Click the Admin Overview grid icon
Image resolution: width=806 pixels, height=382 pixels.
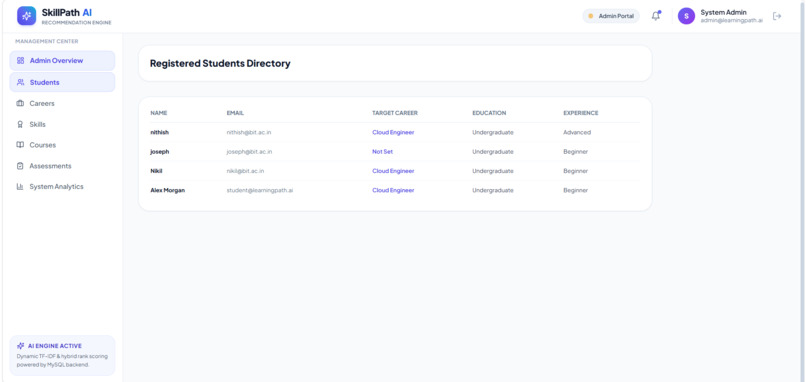[x=21, y=61]
